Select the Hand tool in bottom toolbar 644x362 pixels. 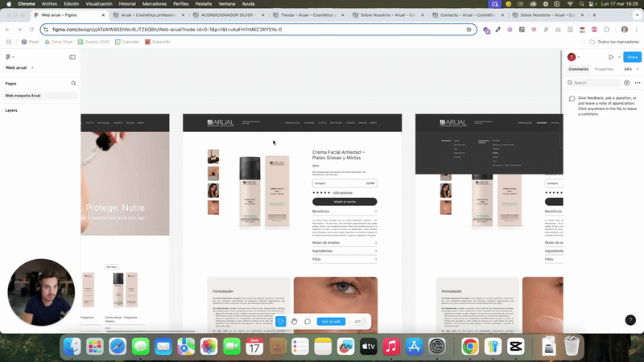pos(294,321)
